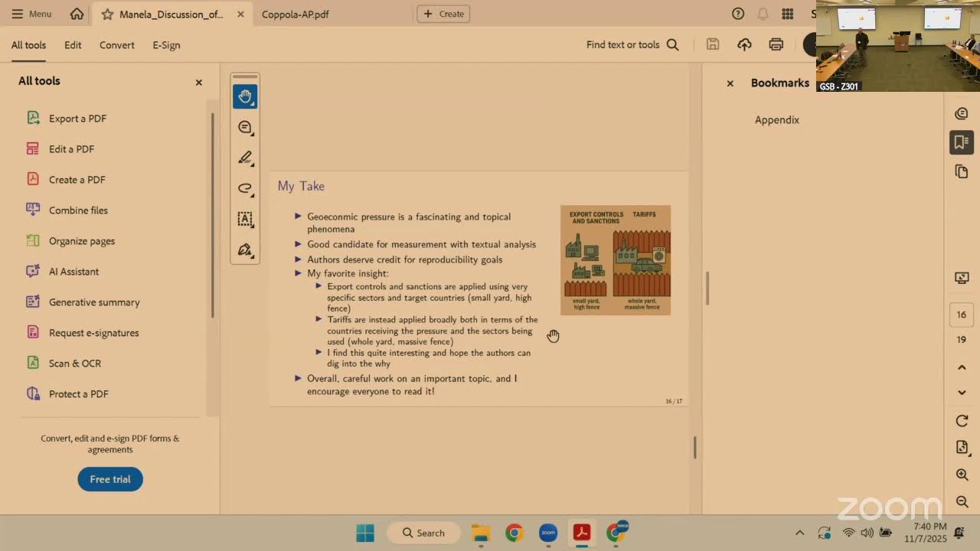Select the text box tool
980x551 pixels.
pos(245,219)
